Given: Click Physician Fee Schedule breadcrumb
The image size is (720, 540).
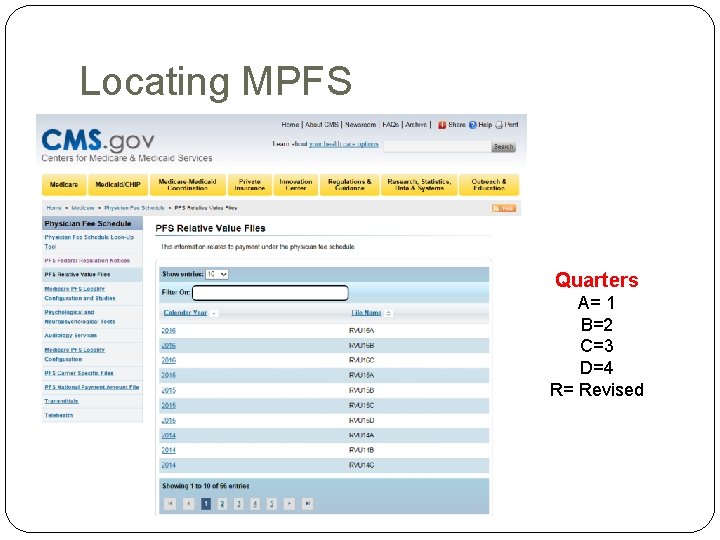Looking at the screenshot, I should [134, 208].
